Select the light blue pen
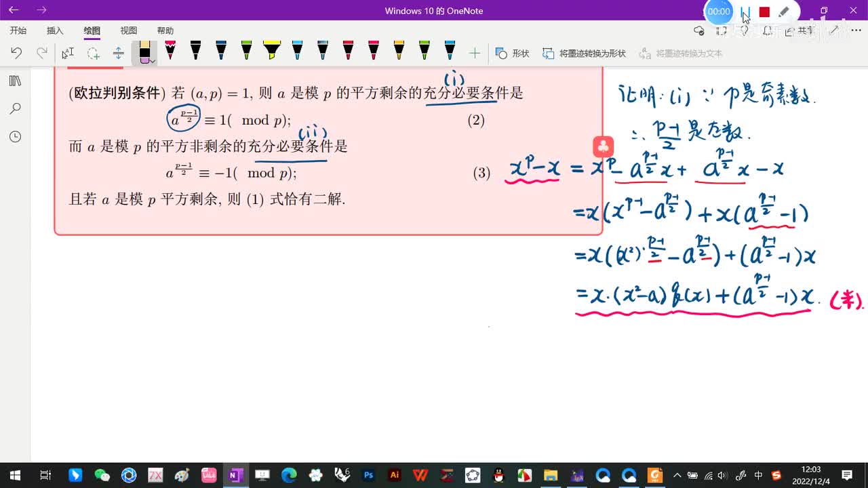 [x=297, y=51]
